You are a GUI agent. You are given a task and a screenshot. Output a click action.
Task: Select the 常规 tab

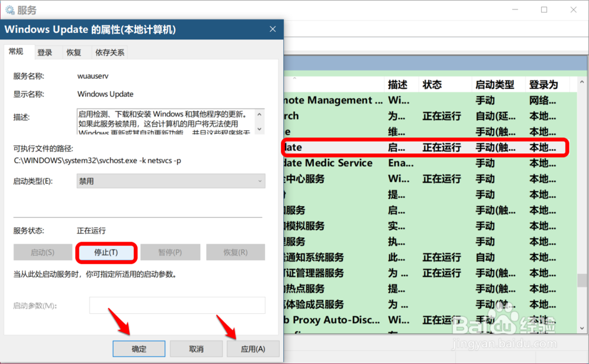coord(16,51)
